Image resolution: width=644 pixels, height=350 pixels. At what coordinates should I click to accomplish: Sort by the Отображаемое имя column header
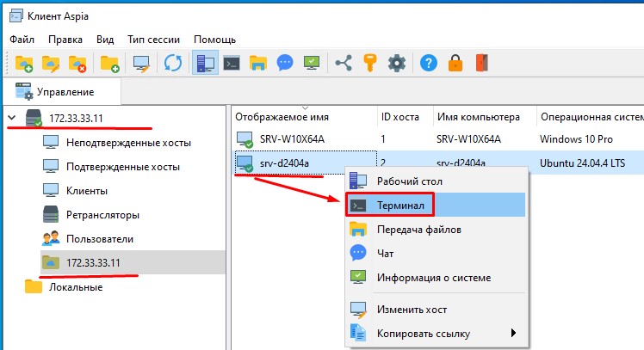(x=304, y=117)
